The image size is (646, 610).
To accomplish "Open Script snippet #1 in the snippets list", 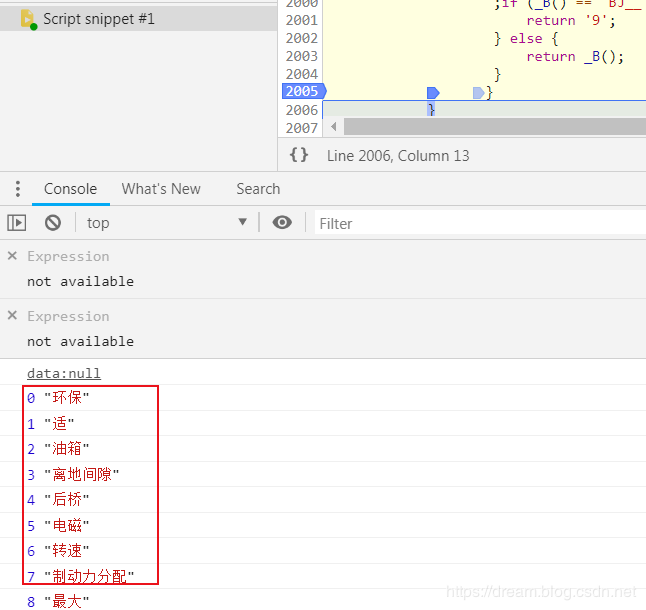I will 138,19.
